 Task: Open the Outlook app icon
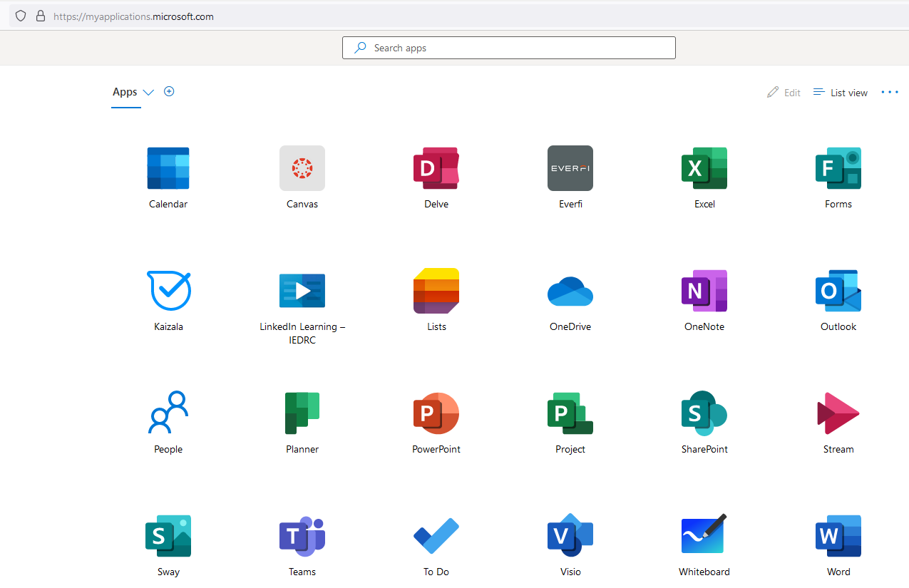coord(838,291)
